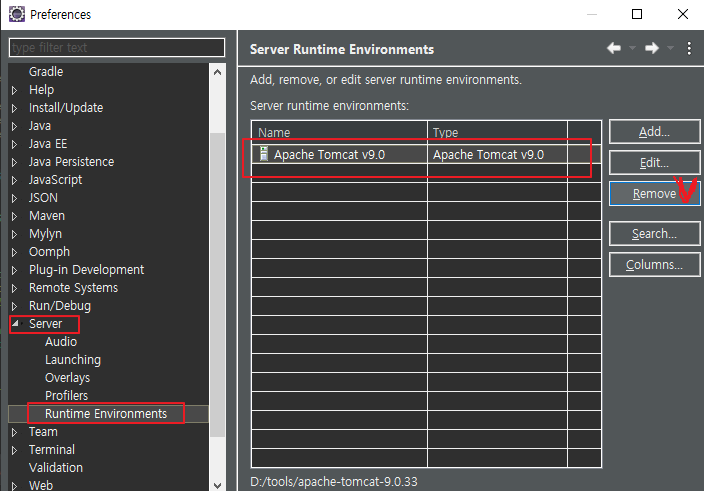Expand the JavaScript tree node
Screen dimensions: 704x491
point(14,180)
